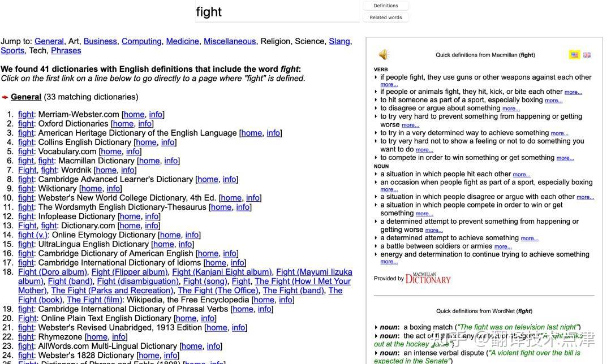Jump to the Phrases section
The height and width of the screenshot is (364, 611).
click(66, 51)
